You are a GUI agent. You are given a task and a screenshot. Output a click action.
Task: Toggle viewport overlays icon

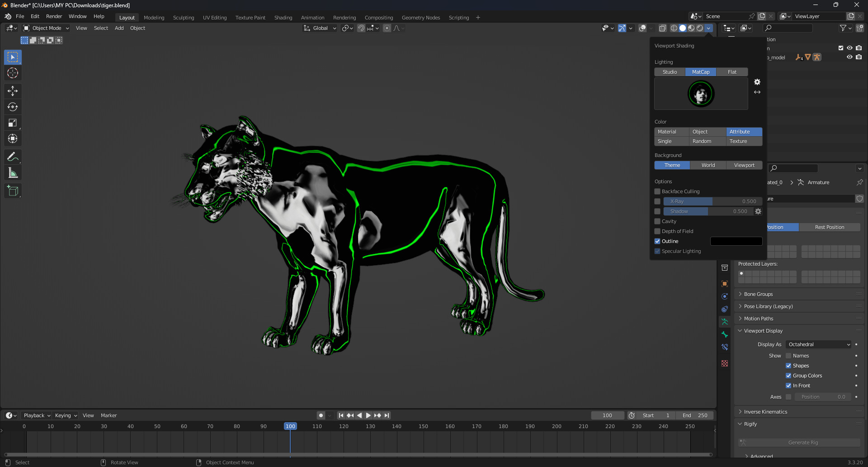[x=642, y=28]
